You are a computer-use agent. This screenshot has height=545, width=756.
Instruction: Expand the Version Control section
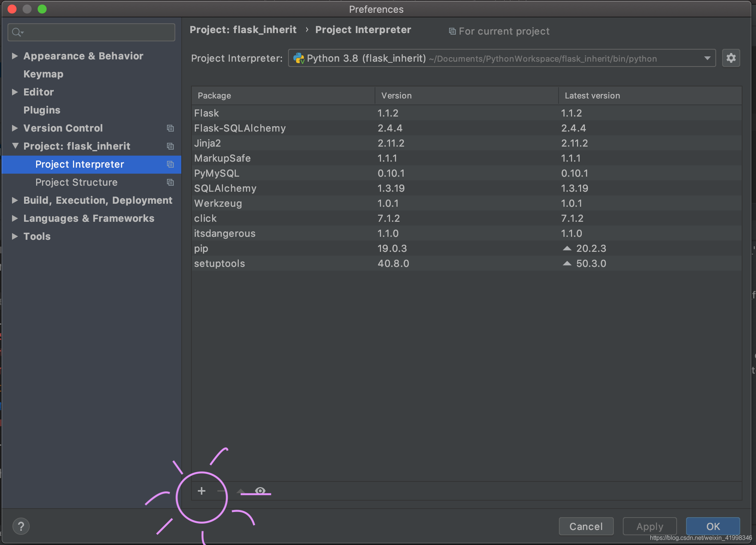coord(15,128)
